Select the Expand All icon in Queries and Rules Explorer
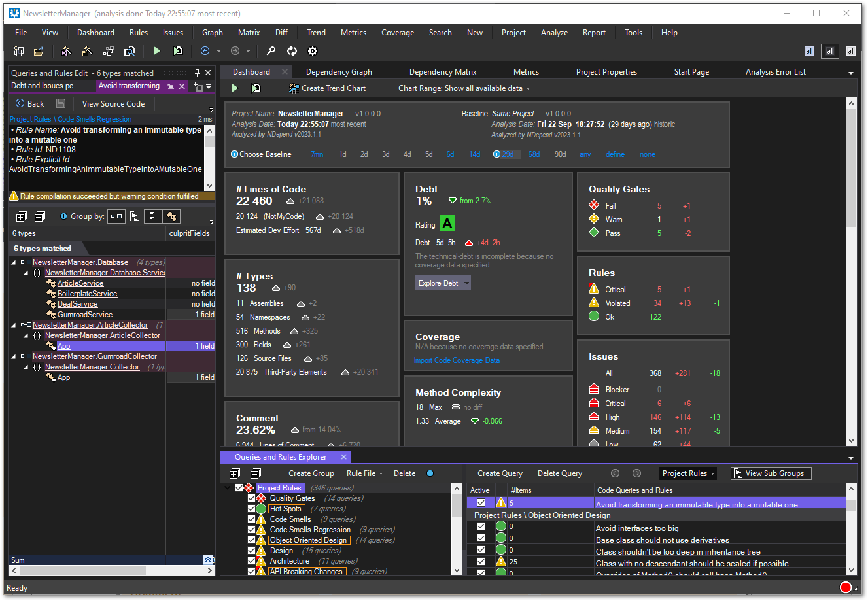 coord(234,473)
